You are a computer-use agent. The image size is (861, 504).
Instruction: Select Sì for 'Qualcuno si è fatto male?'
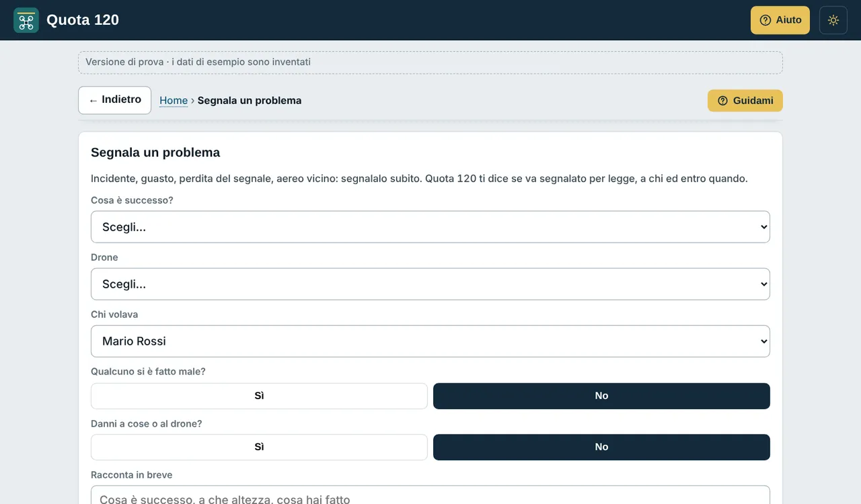pyautogui.click(x=259, y=396)
